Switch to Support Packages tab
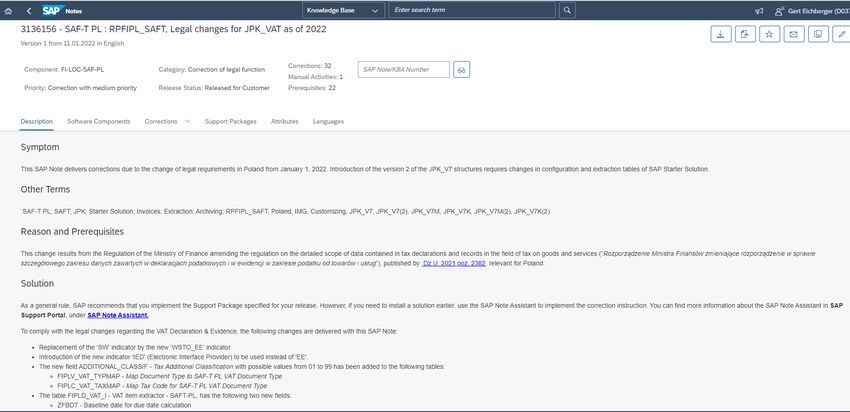 click(x=230, y=121)
